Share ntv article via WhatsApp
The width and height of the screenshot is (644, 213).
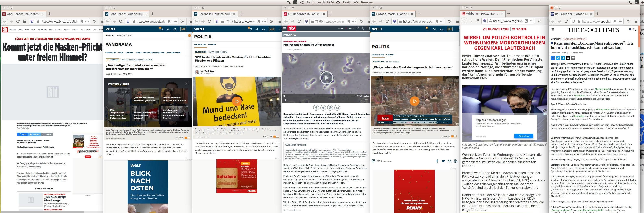coord(330,108)
